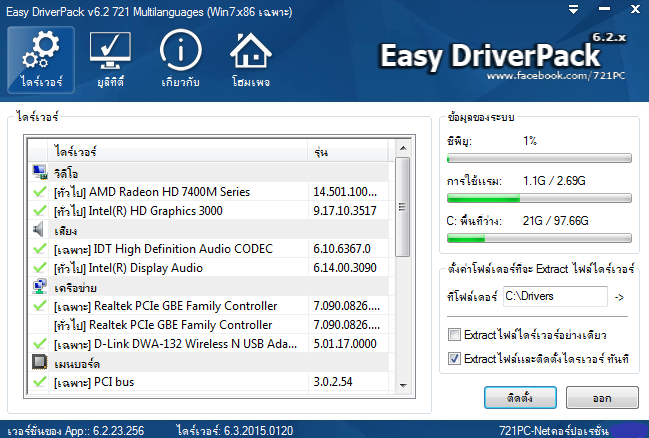
Task: Toggle check for [เฉพาะ] Realtek PCIe GBE Controller
Action: pyautogui.click(x=40, y=306)
